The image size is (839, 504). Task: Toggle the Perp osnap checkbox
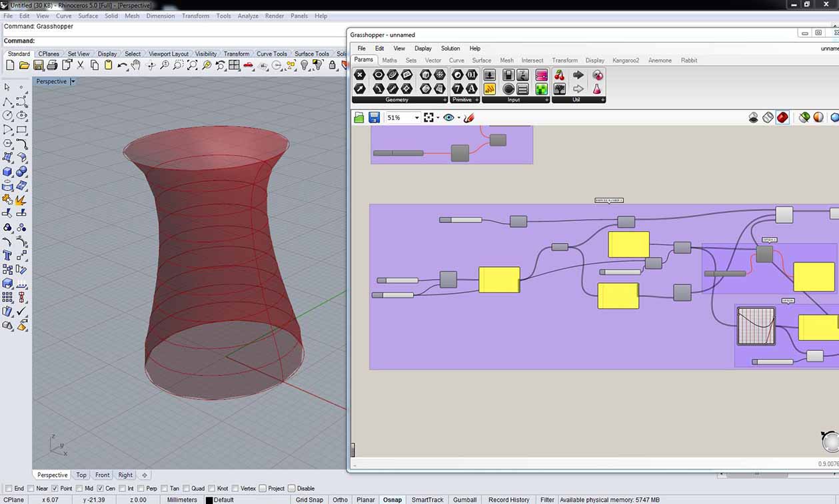pos(141,488)
